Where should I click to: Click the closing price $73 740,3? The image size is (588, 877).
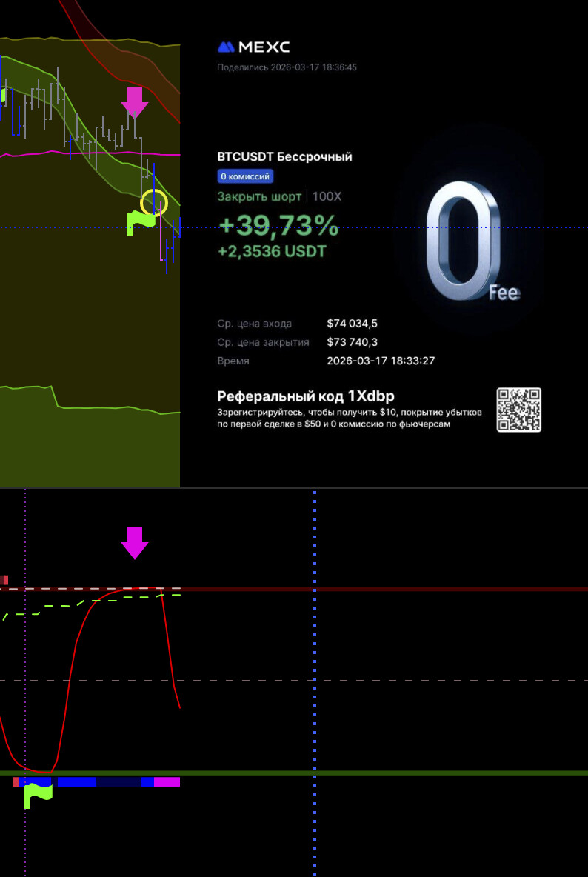click(352, 342)
